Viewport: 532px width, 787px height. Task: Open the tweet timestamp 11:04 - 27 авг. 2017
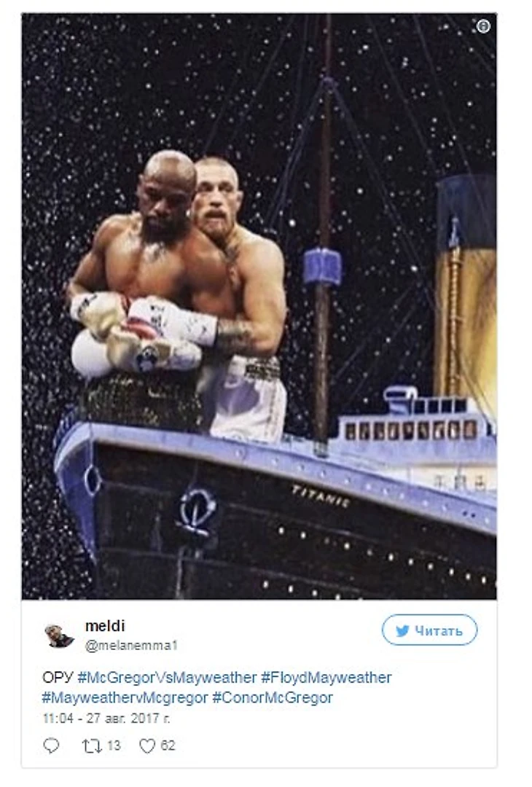tap(106, 719)
